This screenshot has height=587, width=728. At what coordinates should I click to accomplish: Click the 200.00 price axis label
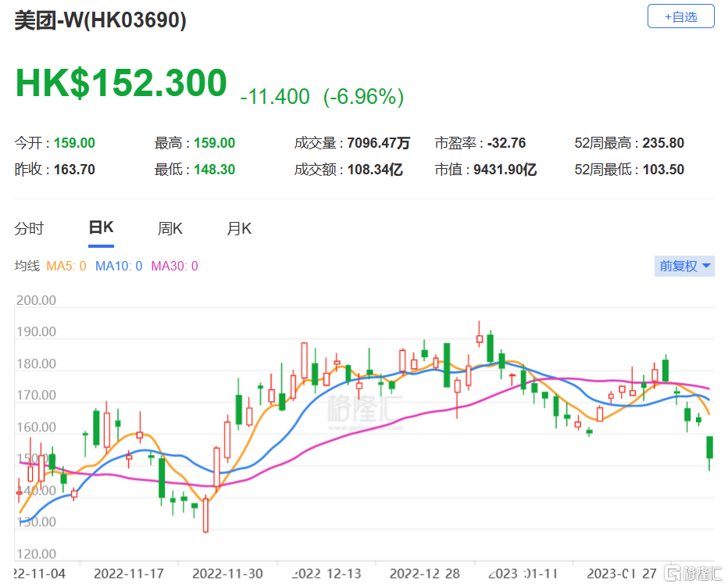click(x=36, y=300)
